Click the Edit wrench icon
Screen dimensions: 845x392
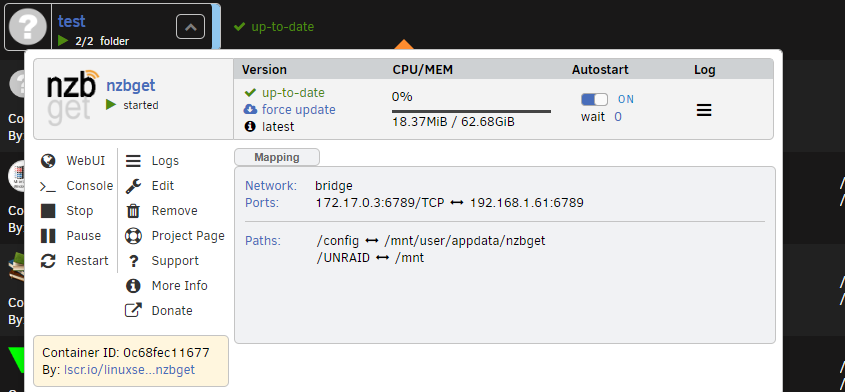(133, 186)
